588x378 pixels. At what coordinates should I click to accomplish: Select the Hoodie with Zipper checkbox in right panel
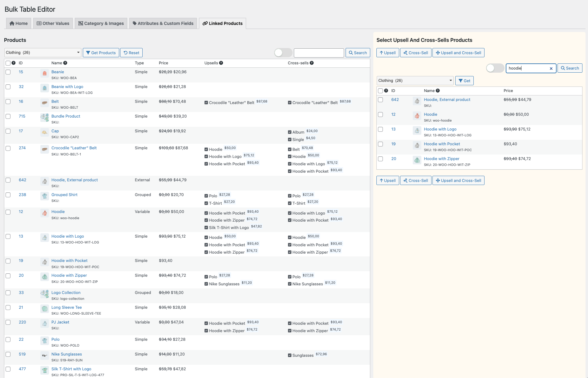[x=380, y=159]
